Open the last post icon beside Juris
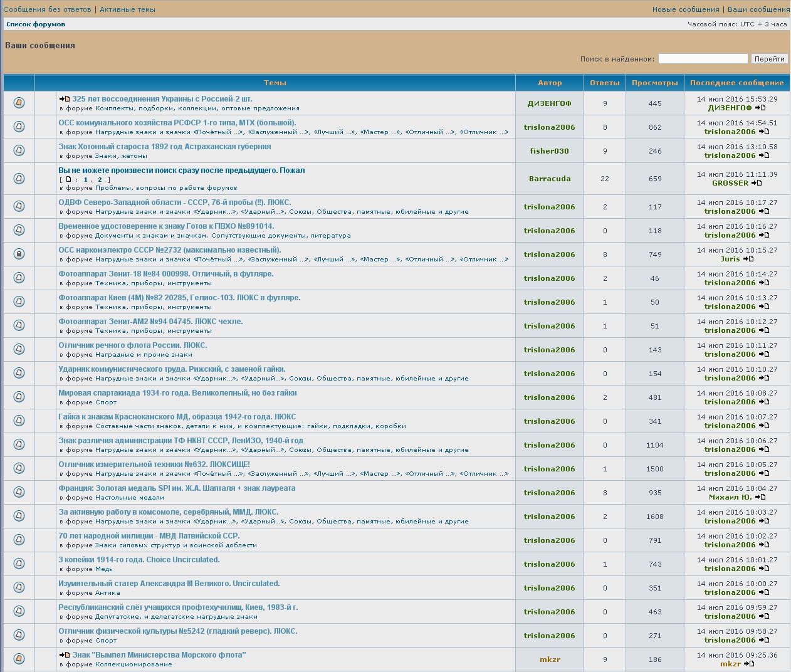The width and height of the screenshot is (791, 672). tap(748, 259)
